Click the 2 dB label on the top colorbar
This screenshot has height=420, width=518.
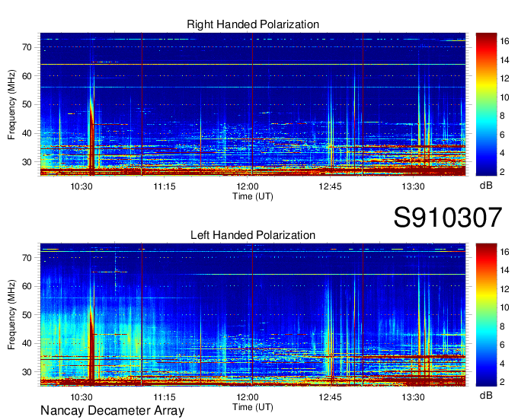coord(502,172)
